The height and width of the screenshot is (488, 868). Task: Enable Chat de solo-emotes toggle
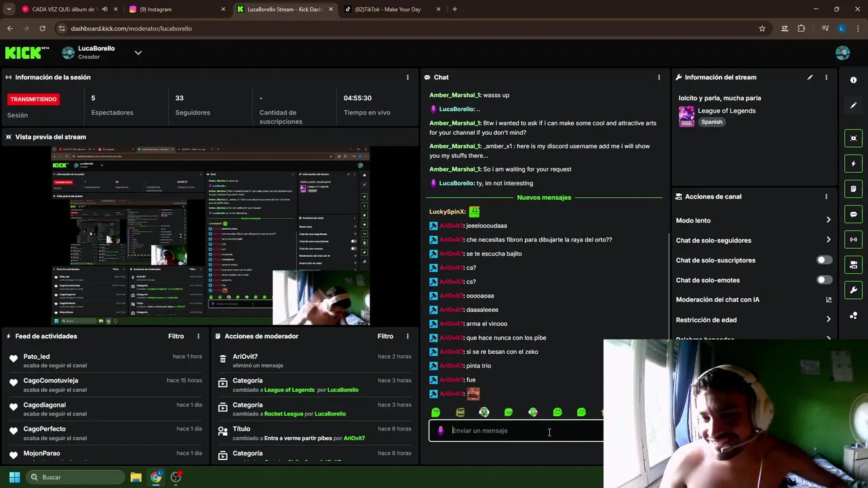824,280
